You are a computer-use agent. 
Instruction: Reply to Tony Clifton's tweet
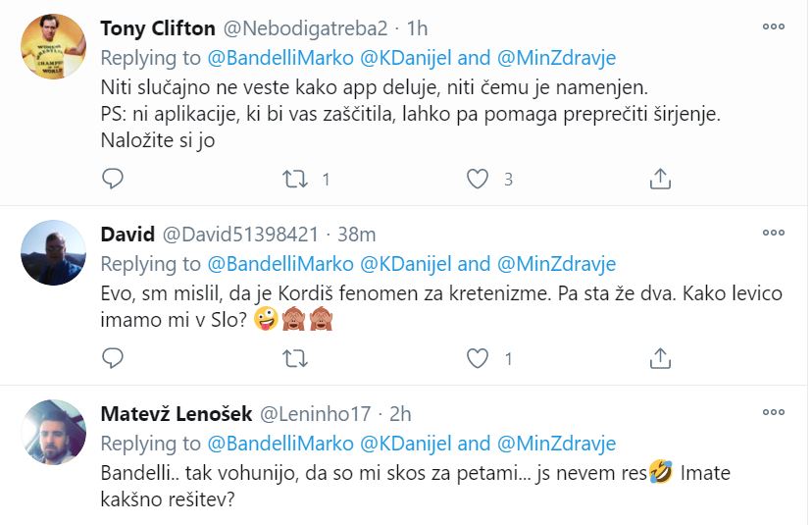(113, 179)
